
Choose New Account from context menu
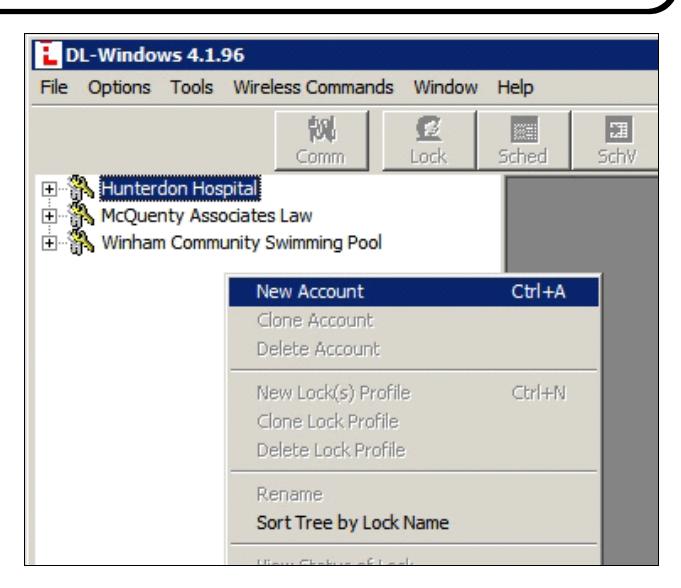[413, 292]
